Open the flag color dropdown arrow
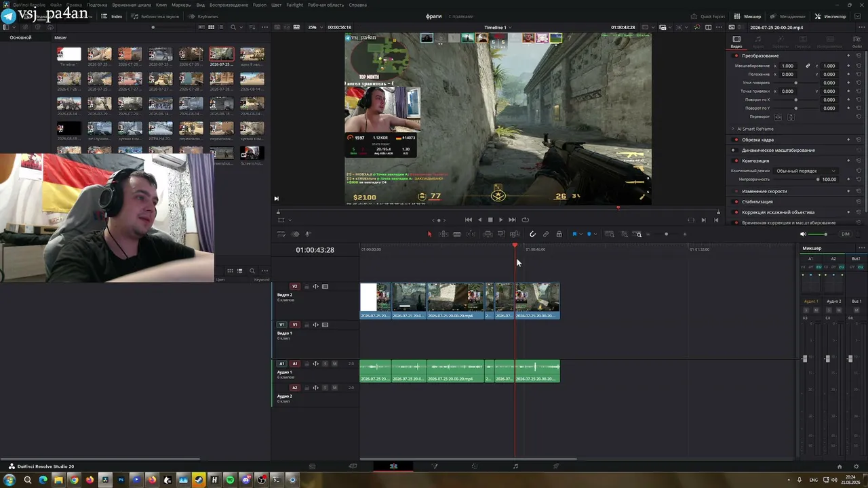868x488 pixels. click(x=581, y=235)
